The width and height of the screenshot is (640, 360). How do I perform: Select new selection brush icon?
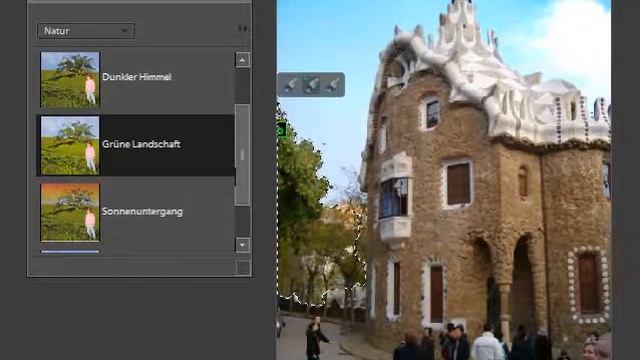[291, 85]
